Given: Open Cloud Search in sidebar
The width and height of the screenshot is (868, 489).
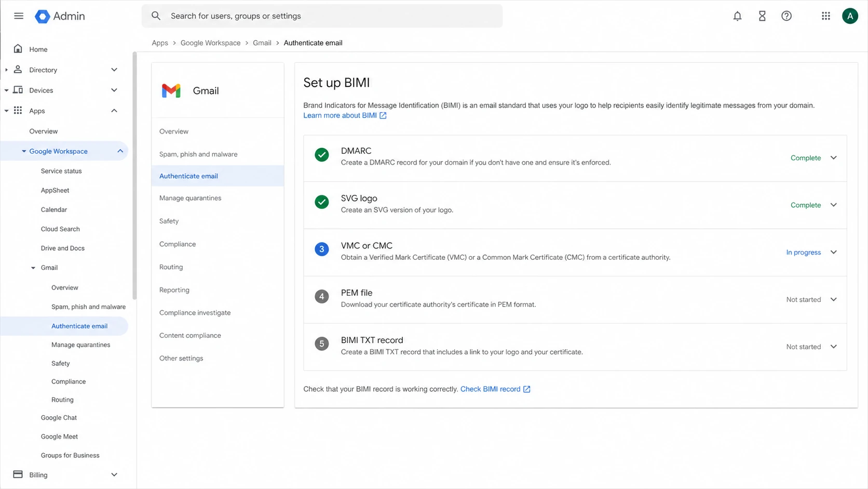Looking at the screenshot, I should point(60,229).
